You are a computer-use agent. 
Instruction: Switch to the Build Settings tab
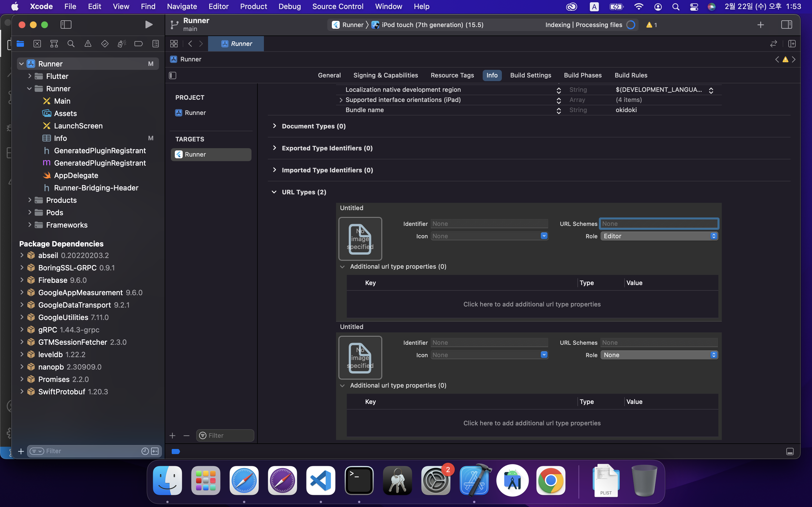click(x=531, y=75)
